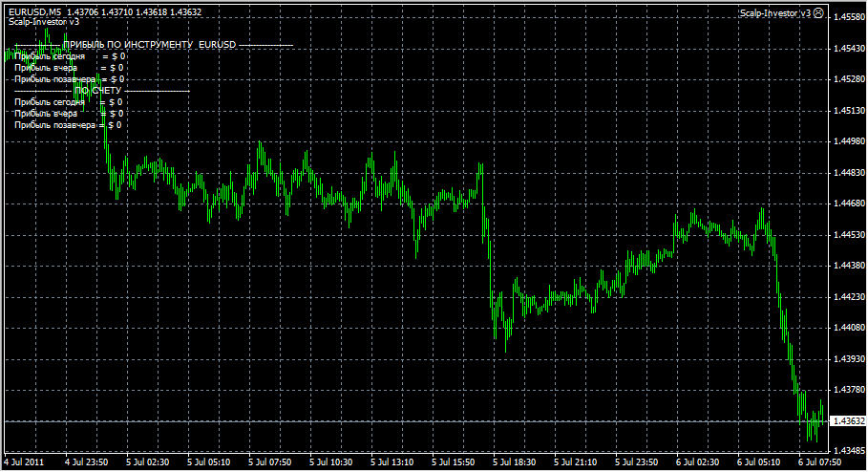Click the Scalp-Investor v3 label at top right

pos(775,13)
